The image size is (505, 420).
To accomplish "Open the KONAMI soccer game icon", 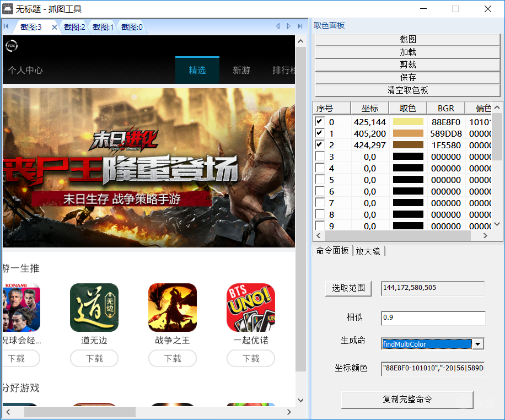I will (22, 308).
